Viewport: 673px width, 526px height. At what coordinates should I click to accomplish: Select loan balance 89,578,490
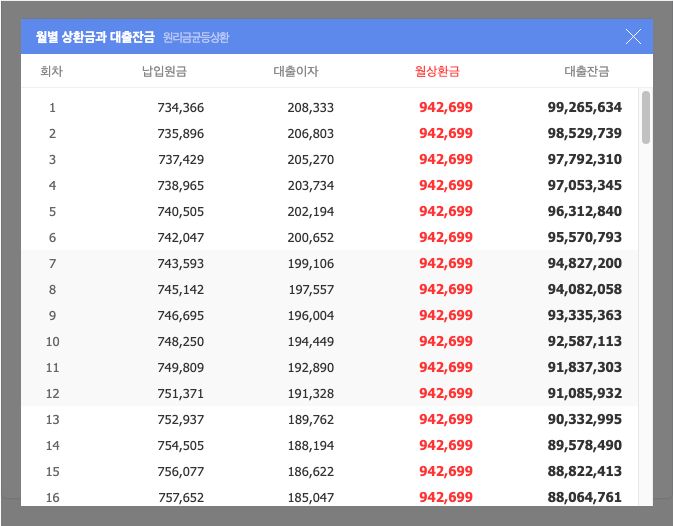585,445
